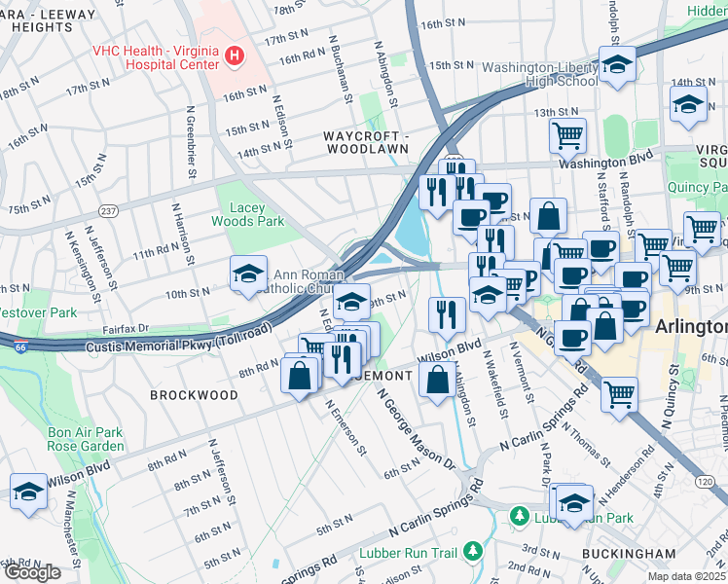
Task: Select the shopping cart marker under the Quincy Park label
Action: click(x=702, y=234)
